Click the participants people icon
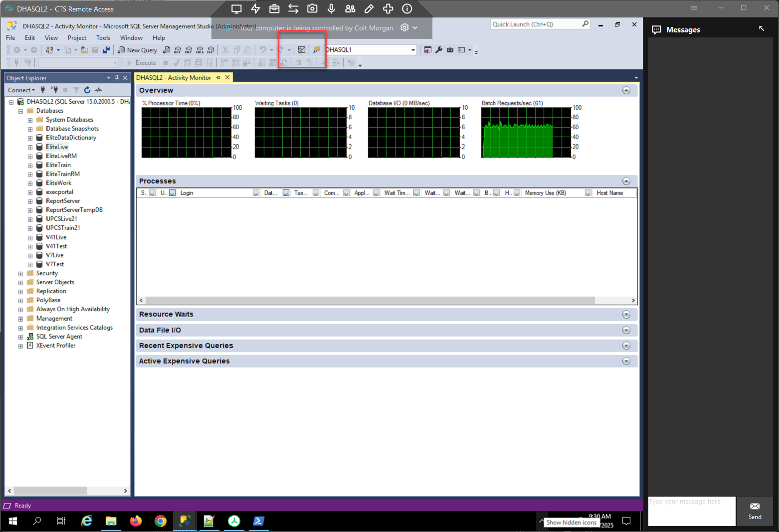Screen dimensions: 779x532 (x=350, y=8)
